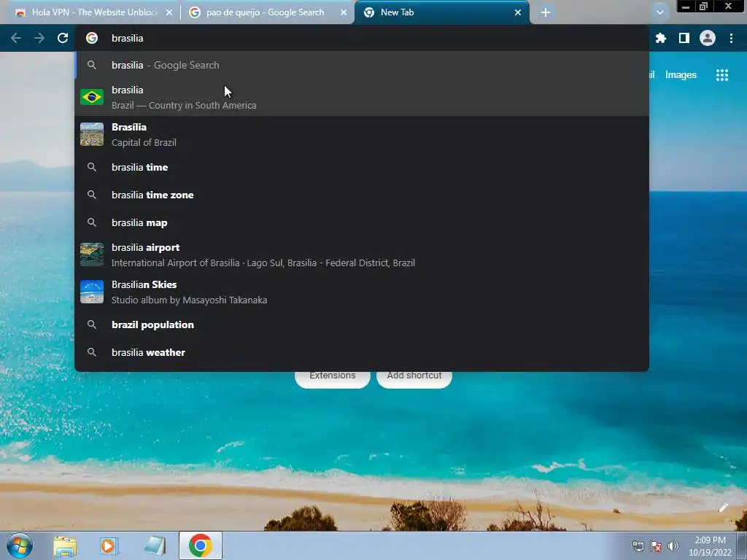
Task: Select Brazil country suggestion
Action: (362, 97)
